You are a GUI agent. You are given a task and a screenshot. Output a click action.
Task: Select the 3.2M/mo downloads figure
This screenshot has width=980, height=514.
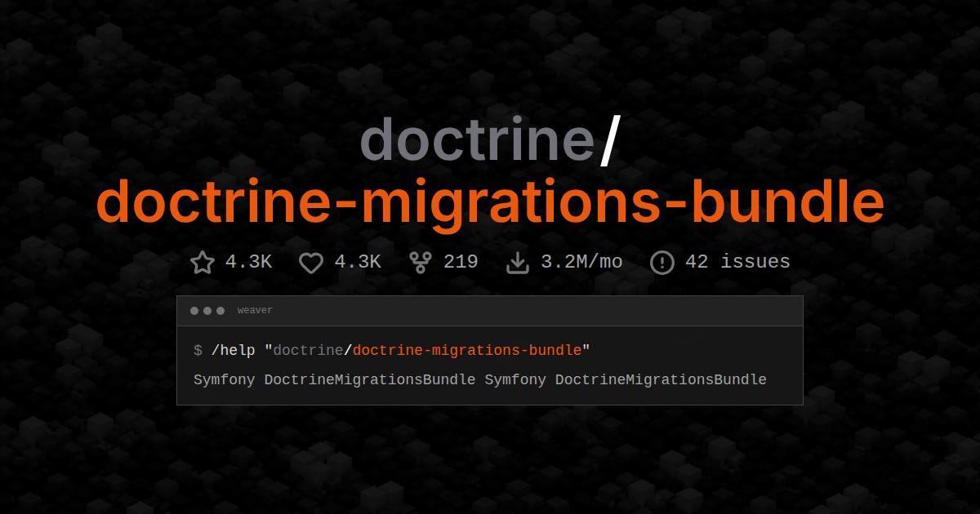pyautogui.click(x=581, y=262)
